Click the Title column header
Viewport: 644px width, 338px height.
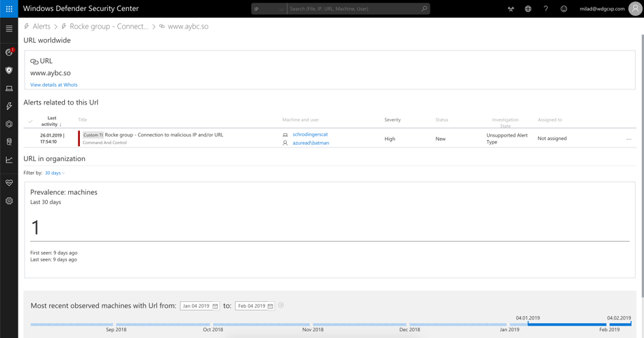pos(83,120)
